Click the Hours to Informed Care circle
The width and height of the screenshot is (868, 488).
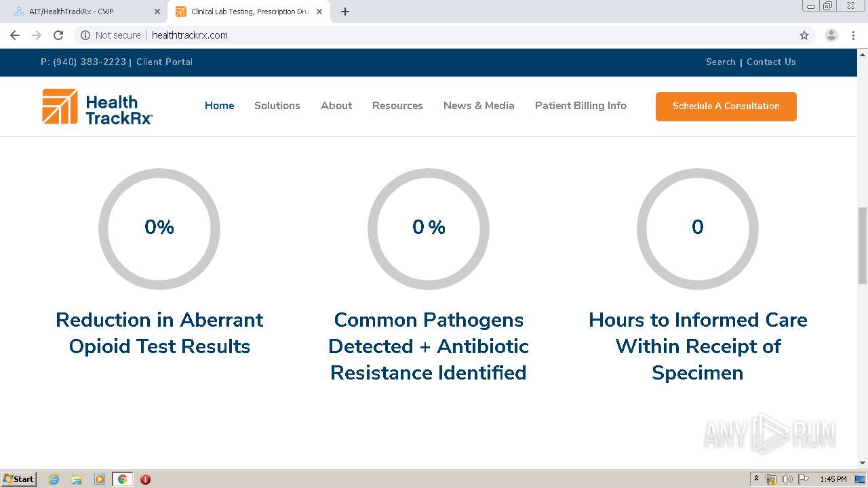pyautogui.click(x=698, y=229)
